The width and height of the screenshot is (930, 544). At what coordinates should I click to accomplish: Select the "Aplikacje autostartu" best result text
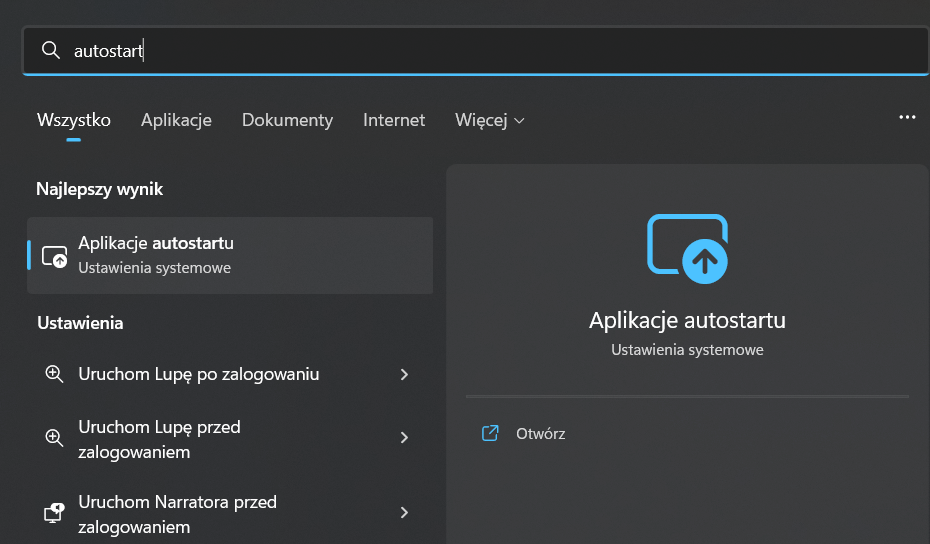156,243
